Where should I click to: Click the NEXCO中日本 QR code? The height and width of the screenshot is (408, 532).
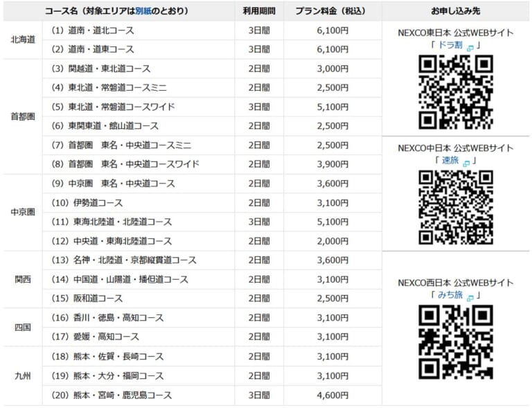(455, 207)
